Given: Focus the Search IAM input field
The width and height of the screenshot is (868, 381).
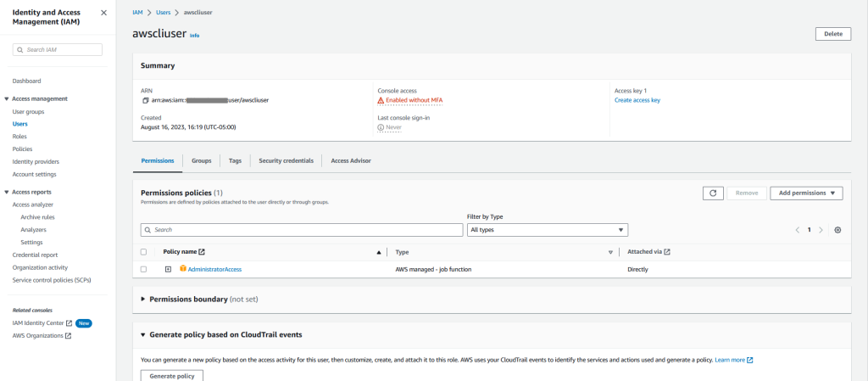Looking at the screenshot, I should tap(58, 50).
